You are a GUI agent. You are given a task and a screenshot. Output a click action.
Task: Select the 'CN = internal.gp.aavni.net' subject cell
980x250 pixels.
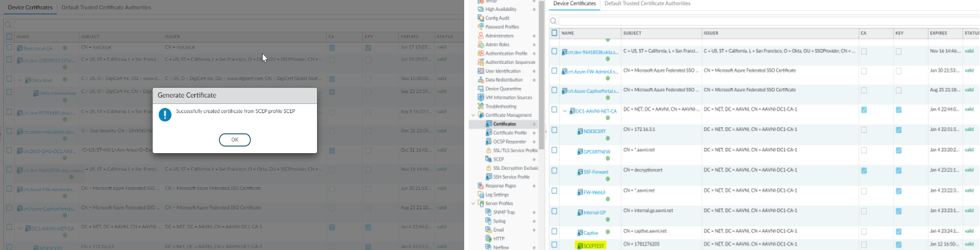[x=648, y=210]
